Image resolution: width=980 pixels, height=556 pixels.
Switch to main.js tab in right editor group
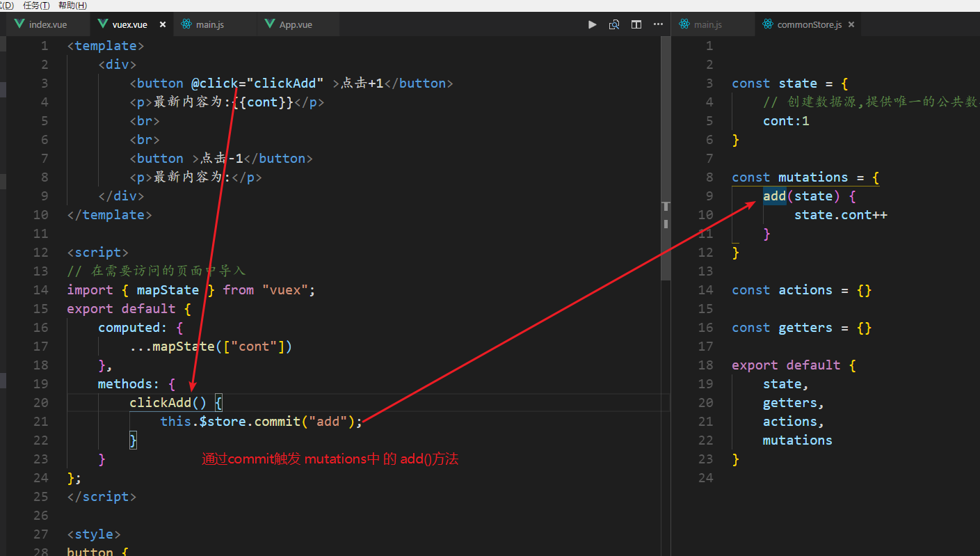coord(713,24)
